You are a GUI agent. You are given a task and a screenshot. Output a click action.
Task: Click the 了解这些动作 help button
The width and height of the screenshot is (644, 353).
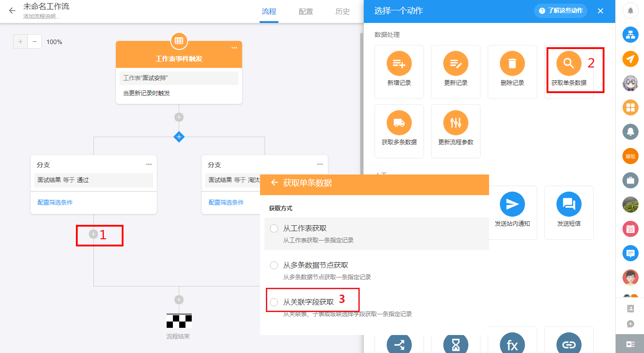coord(560,11)
